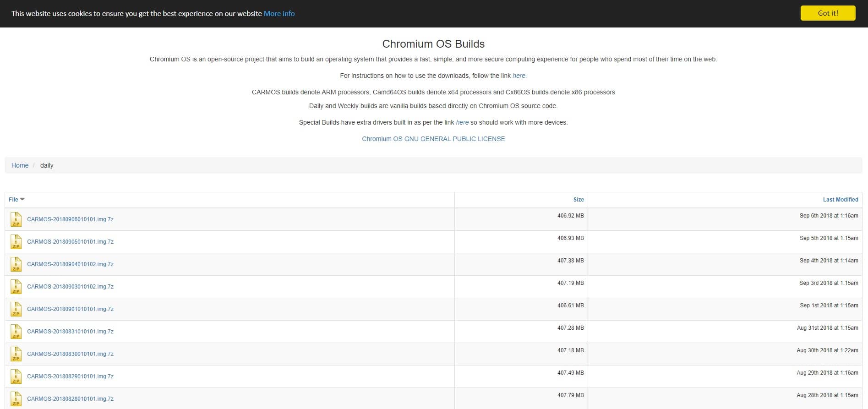Open the download instructions 'here' link
868x409 pixels.
(x=519, y=76)
